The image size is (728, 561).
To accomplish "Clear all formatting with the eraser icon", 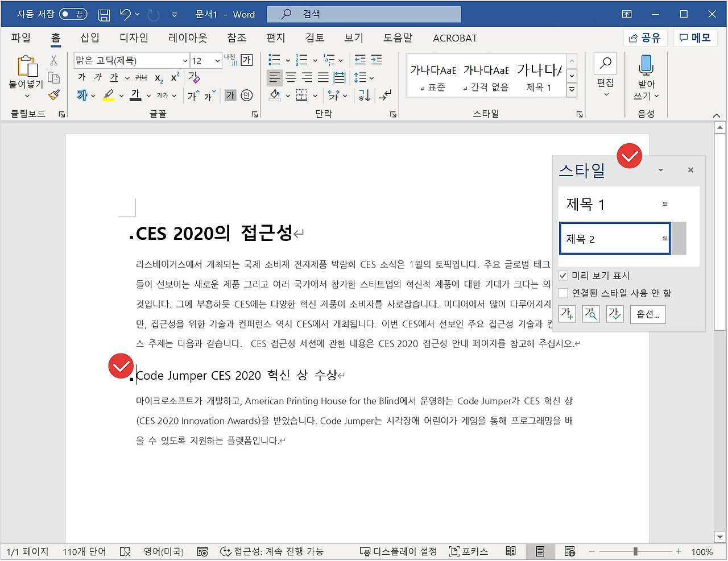I will (195, 77).
